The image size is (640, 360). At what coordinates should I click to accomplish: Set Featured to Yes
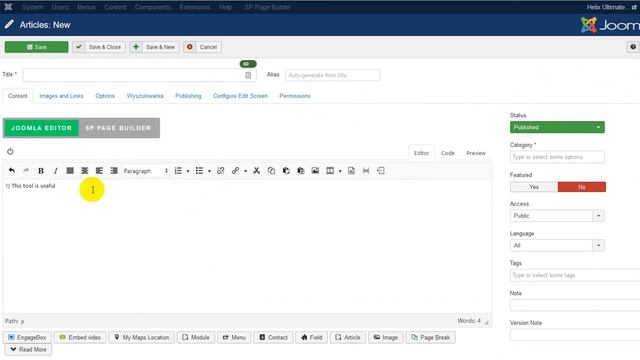tap(534, 187)
